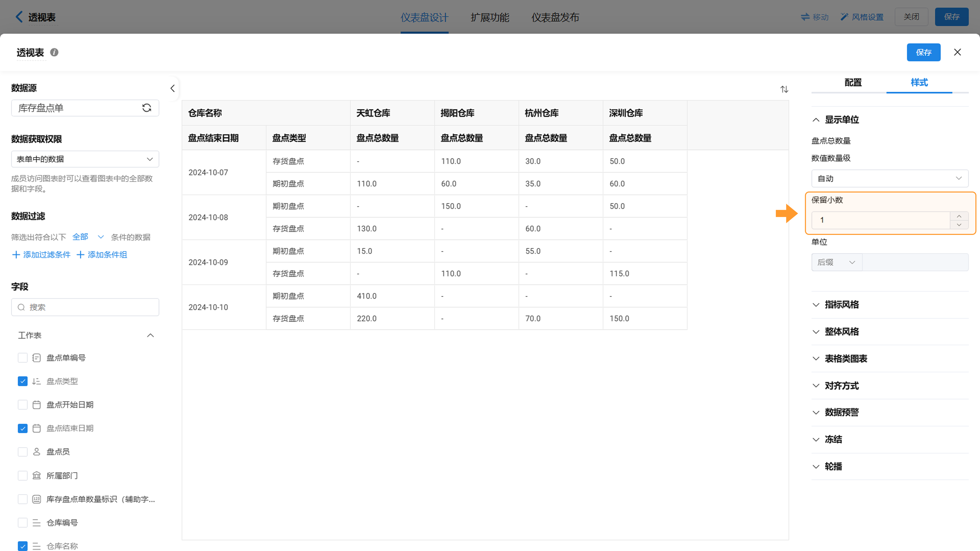Open the 全部 filter condition dropdown
This screenshot has width=980, height=551.
tap(88, 237)
